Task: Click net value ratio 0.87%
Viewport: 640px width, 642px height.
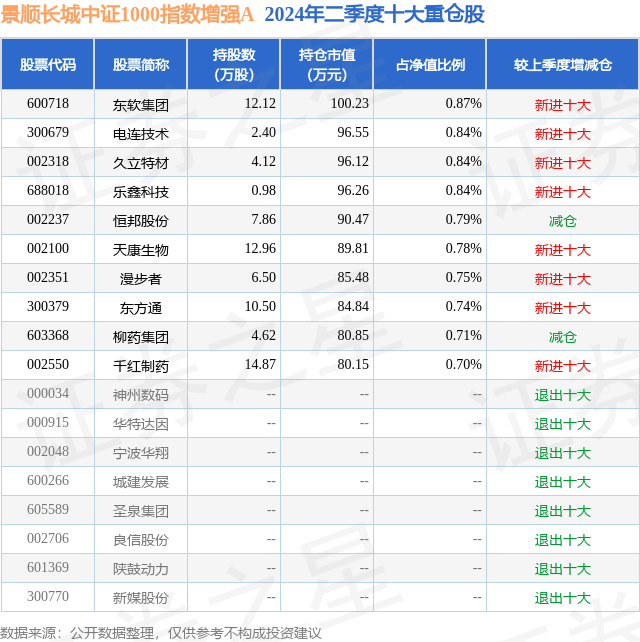Action: [464, 103]
